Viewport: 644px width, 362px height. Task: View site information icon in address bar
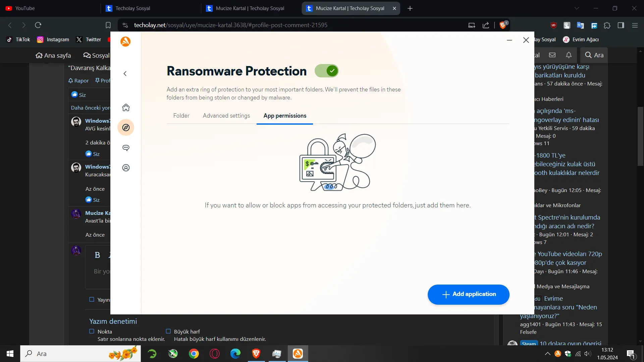click(125, 25)
